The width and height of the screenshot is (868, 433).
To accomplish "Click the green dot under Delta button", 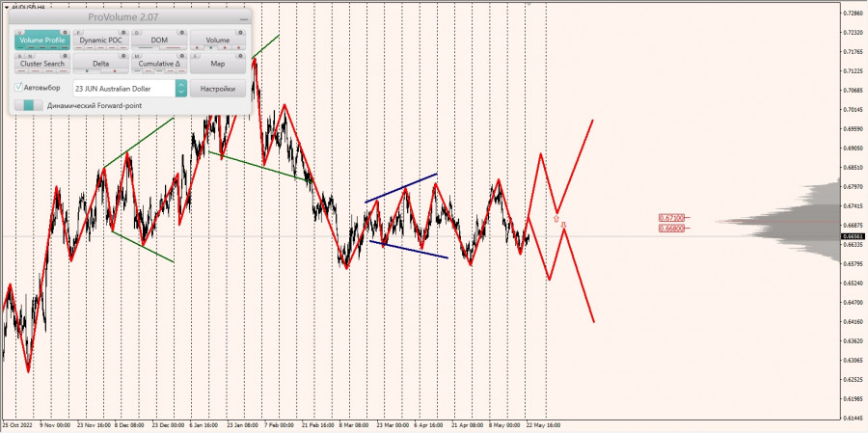I will 88,71.
